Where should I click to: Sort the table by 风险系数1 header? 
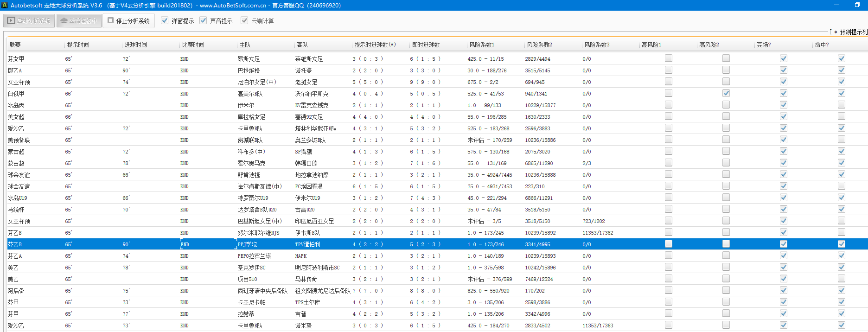482,45
